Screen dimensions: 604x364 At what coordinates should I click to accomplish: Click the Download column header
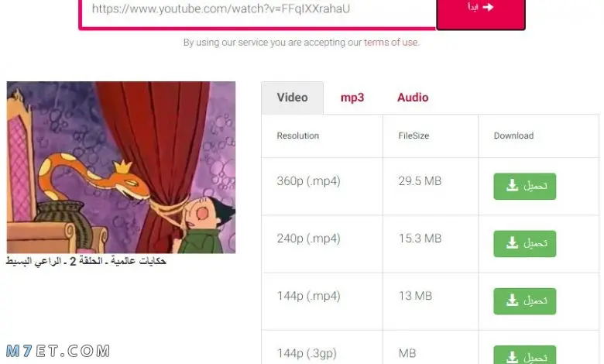click(513, 136)
